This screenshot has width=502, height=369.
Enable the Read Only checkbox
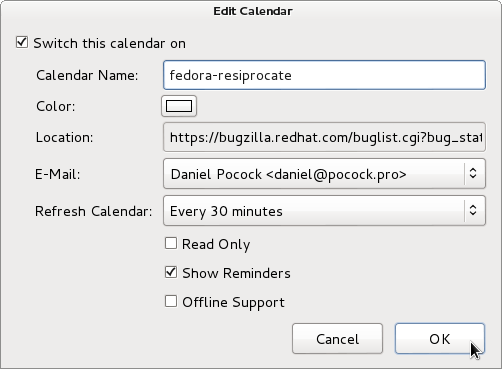pyautogui.click(x=171, y=243)
